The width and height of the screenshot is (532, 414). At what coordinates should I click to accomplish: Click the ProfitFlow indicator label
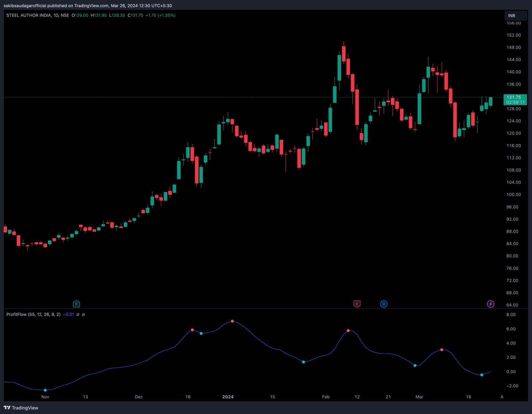(x=33, y=314)
